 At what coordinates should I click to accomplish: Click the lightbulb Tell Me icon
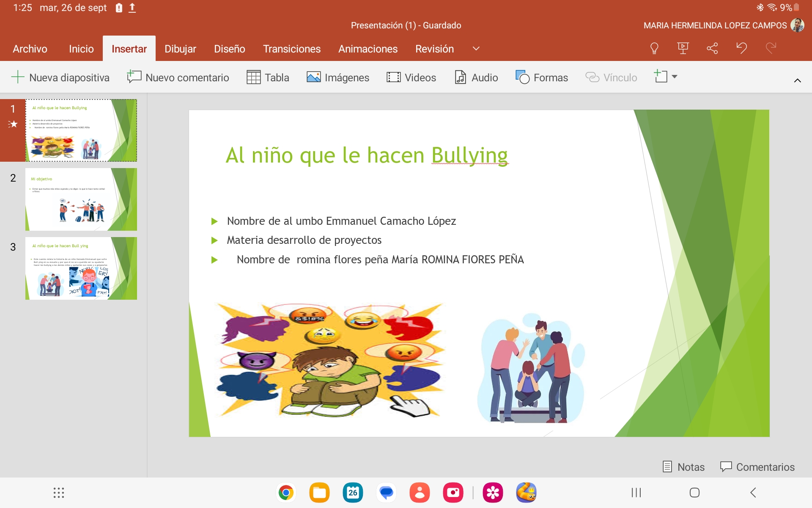[654, 49]
